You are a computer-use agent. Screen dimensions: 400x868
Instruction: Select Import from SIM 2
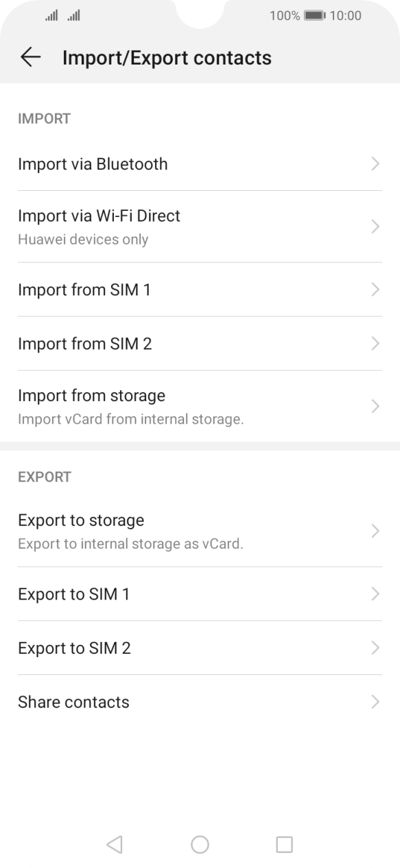click(84, 343)
